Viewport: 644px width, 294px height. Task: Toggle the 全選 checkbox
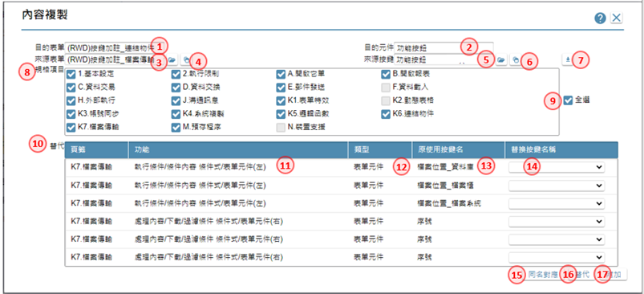[568, 100]
